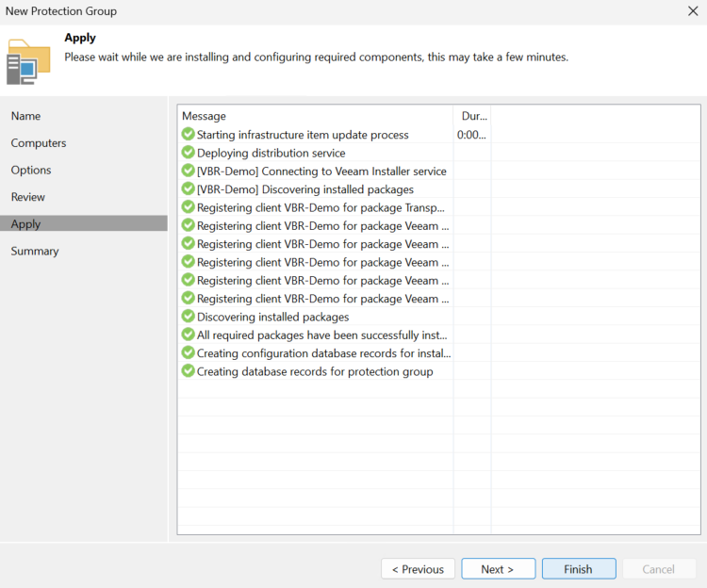
Task: Click green check beside All required packages row
Action: 188,335
